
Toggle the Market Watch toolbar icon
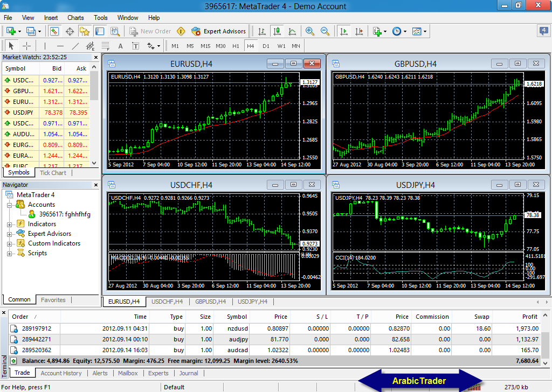pyautogui.click(x=54, y=31)
